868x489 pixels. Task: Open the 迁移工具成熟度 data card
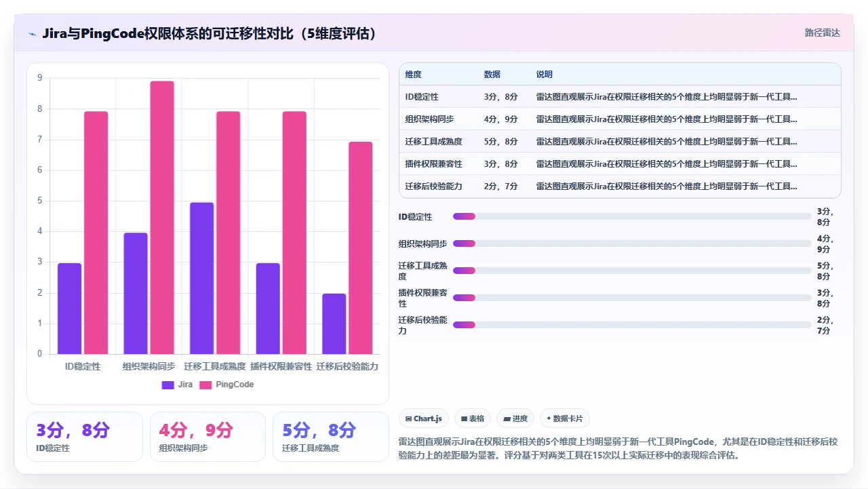[331, 437]
